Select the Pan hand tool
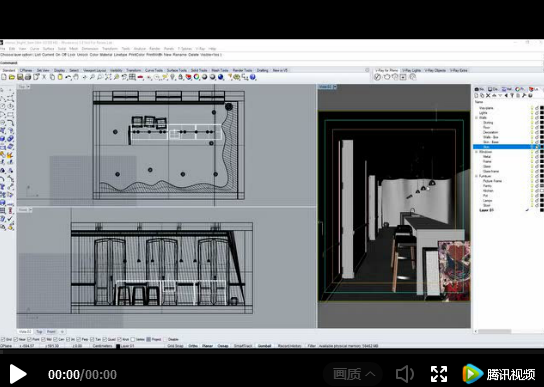 click(x=76, y=77)
